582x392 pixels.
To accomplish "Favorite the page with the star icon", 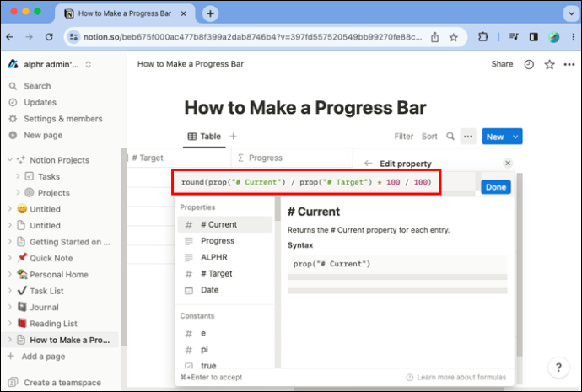I will [x=549, y=65].
